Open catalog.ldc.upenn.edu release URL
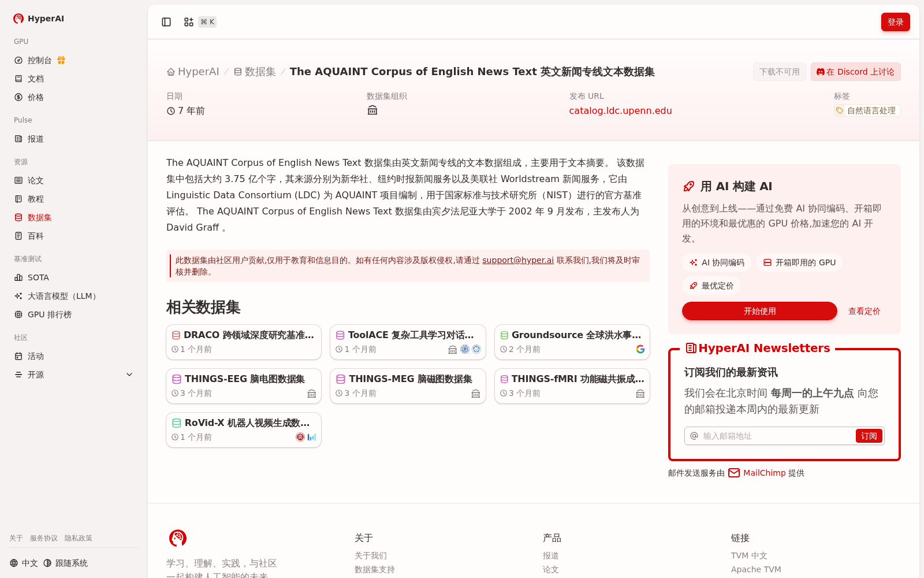This screenshot has width=924, height=578. point(620,110)
